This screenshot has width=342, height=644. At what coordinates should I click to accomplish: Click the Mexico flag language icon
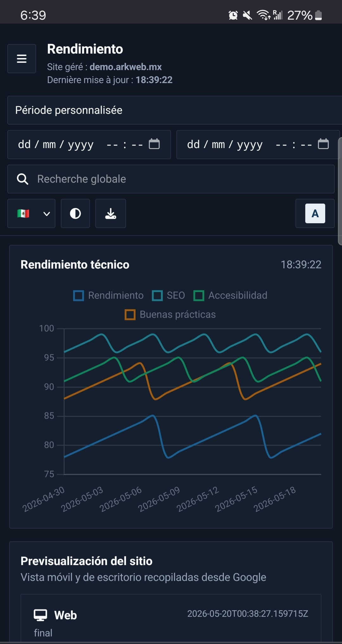click(x=23, y=213)
